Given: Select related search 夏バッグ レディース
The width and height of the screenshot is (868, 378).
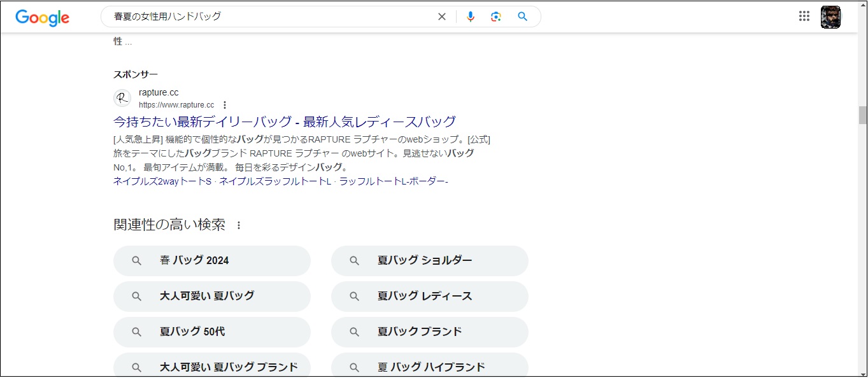Looking at the screenshot, I should pyautogui.click(x=430, y=296).
